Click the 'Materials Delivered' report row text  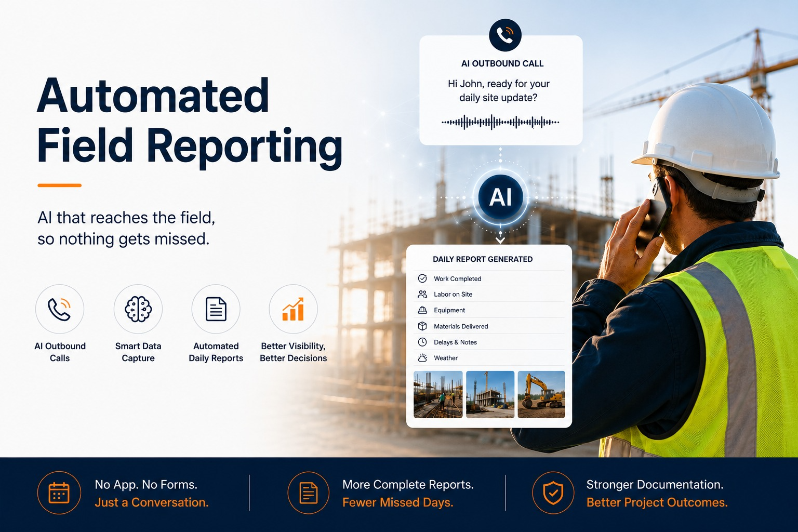pyautogui.click(x=461, y=326)
